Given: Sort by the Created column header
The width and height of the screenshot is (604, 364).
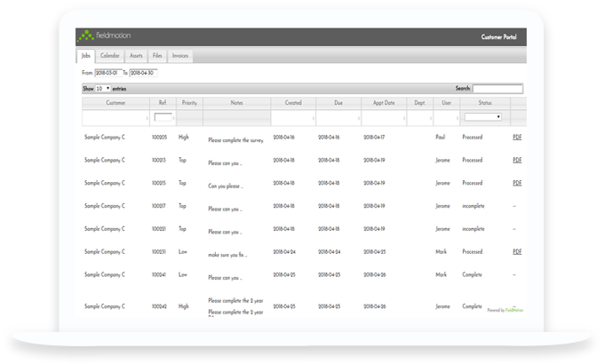Looking at the screenshot, I should (293, 103).
